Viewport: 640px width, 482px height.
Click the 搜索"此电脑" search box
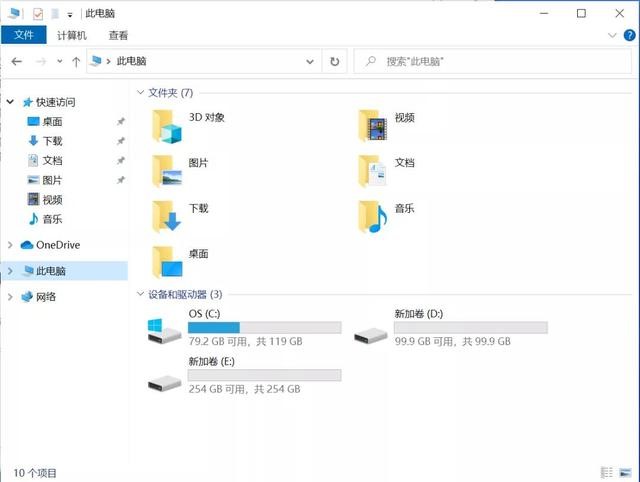493,62
